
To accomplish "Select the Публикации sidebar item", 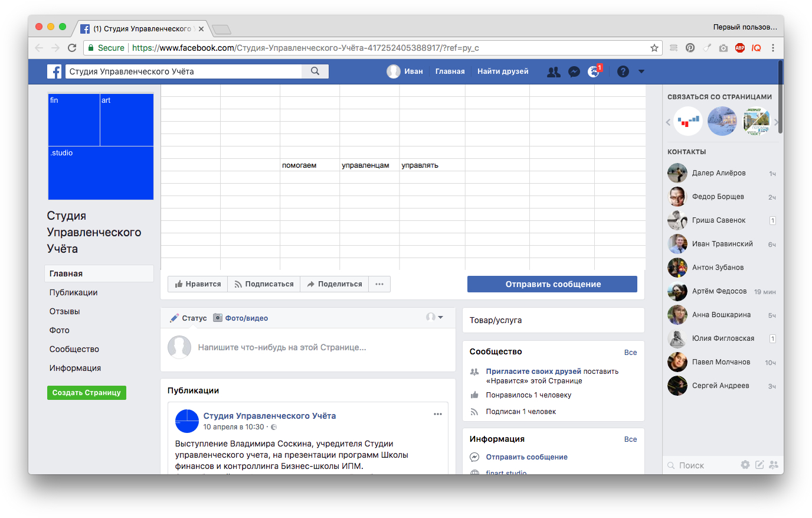I will [x=74, y=292].
